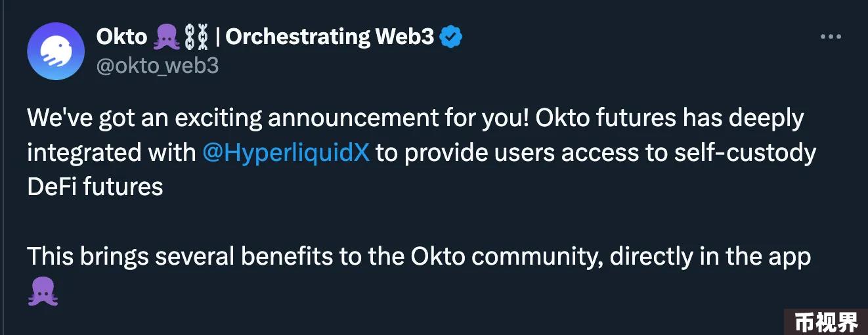Click the Orchestrating Web3 title text
868x335 pixels.
point(330,37)
